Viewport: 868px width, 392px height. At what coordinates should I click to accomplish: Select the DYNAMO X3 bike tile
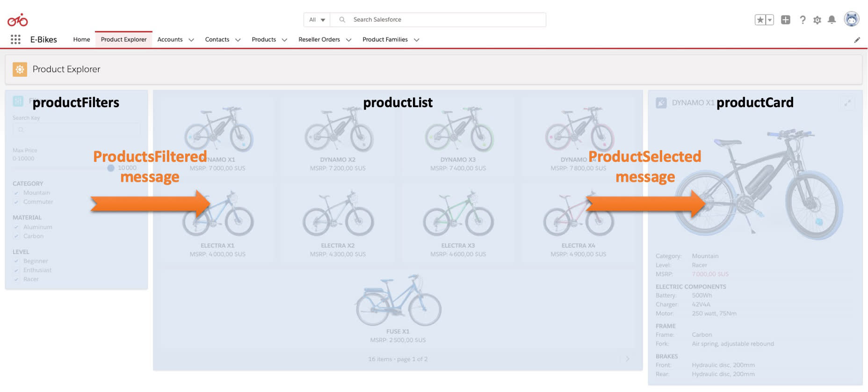(x=458, y=136)
